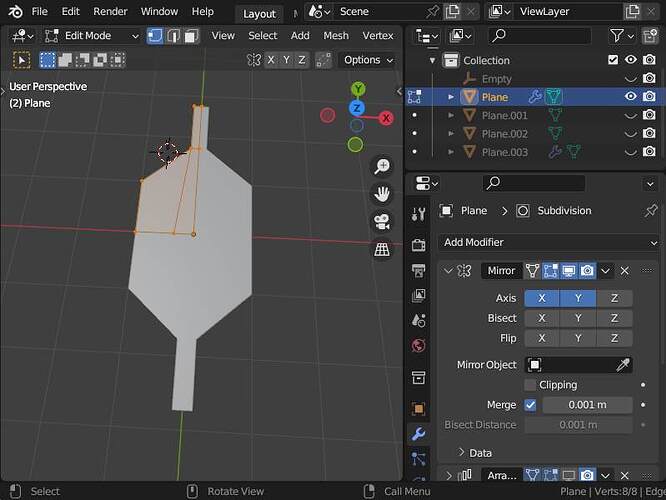The width and height of the screenshot is (666, 500).
Task: Enable Clipping checkbox
Action: (530, 385)
